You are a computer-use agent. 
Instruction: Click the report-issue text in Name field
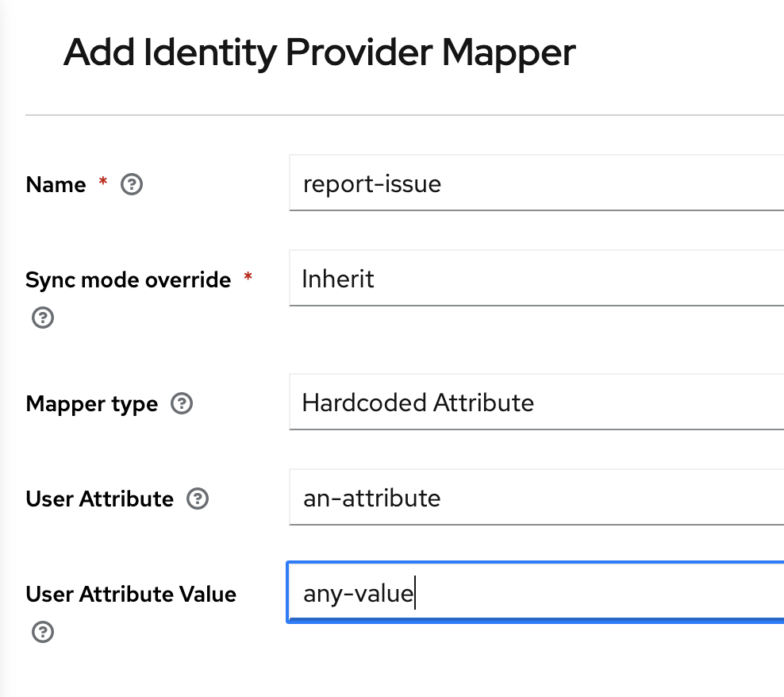click(x=371, y=183)
